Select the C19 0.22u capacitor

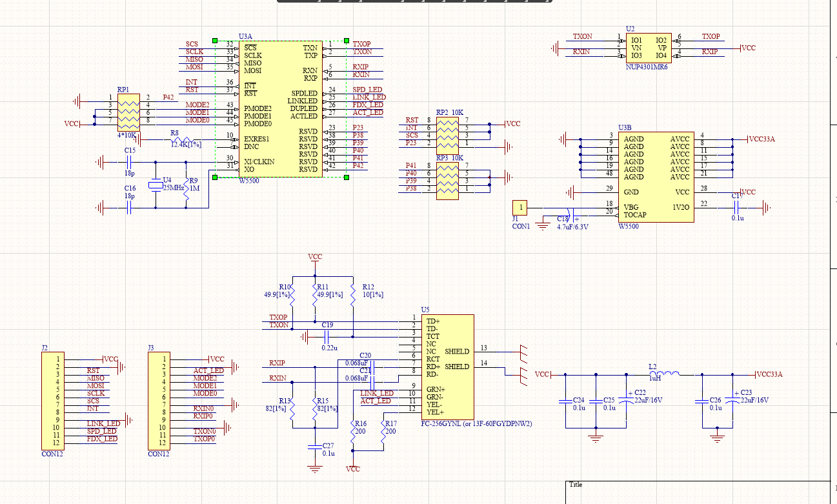click(x=327, y=336)
